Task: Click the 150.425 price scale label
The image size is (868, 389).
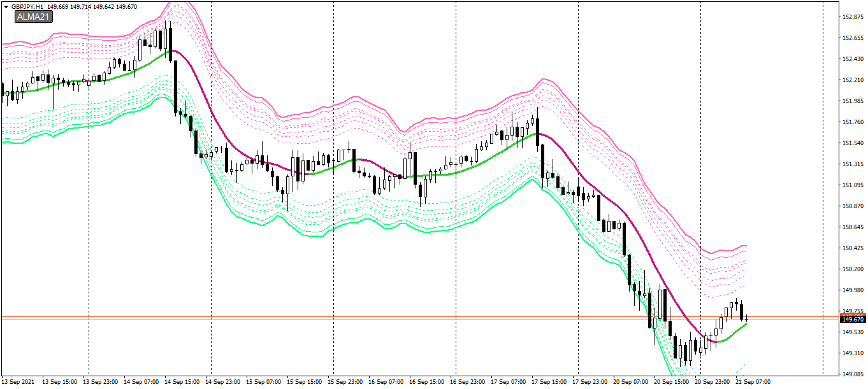Action: click(853, 248)
